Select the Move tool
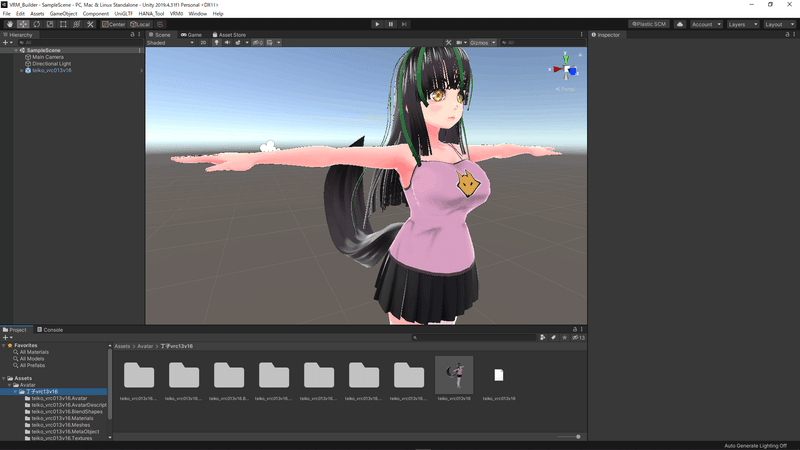Image resolution: width=800 pixels, height=450 pixels. pos(23,24)
